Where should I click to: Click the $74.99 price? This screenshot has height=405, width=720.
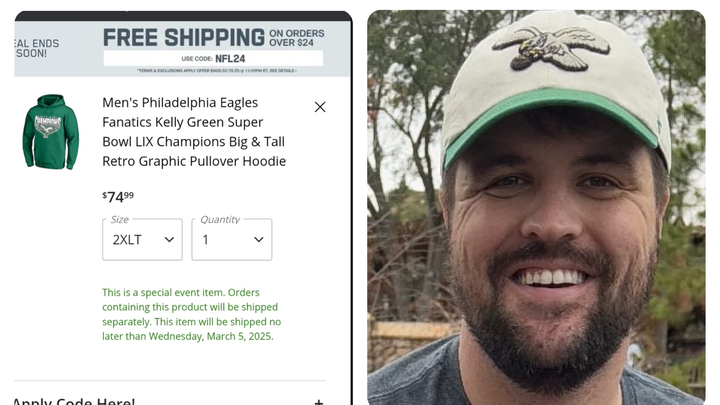click(118, 196)
